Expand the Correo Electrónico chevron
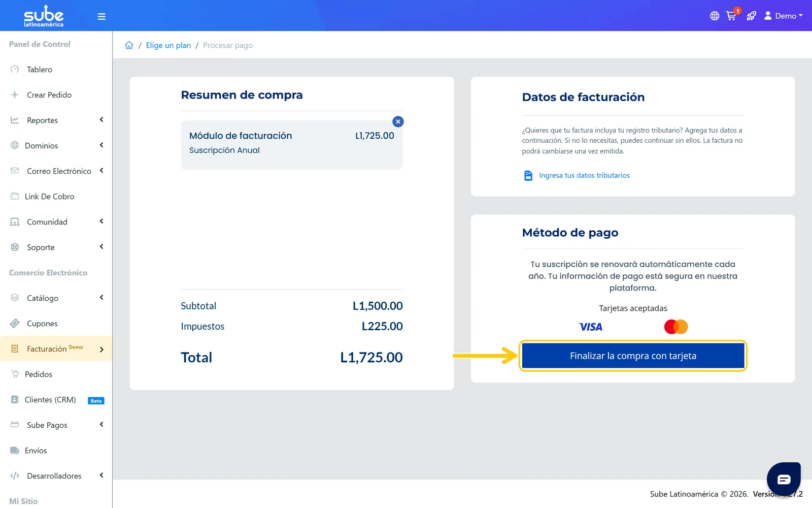 coord(101,171)
